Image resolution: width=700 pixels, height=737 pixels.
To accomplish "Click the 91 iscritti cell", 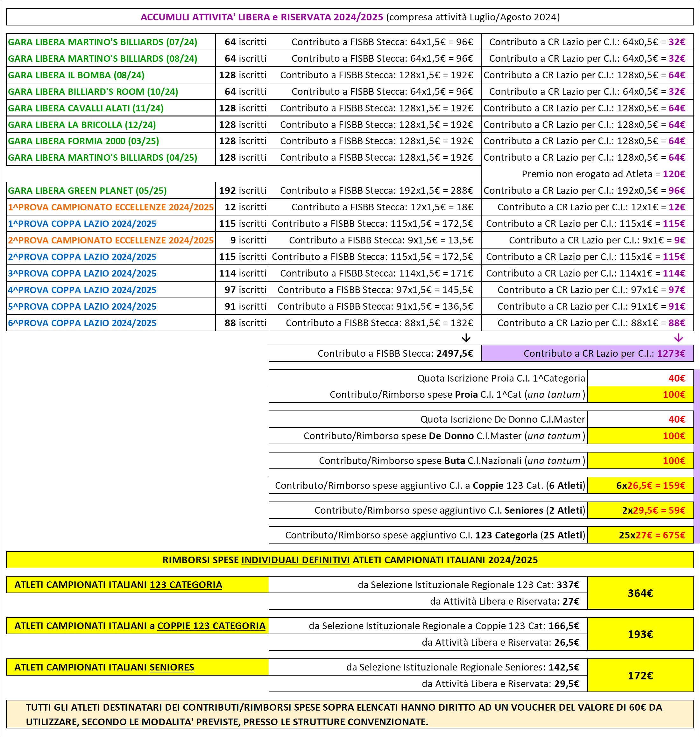I will pyautogui.click(x=242, y=306).
